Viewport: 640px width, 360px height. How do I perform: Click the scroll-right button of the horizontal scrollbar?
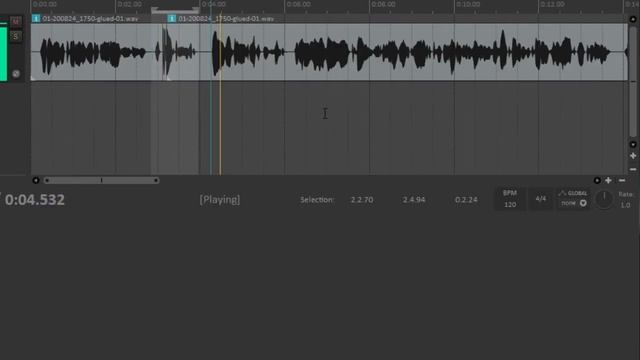pyautogui.click(x=597, y=180)
